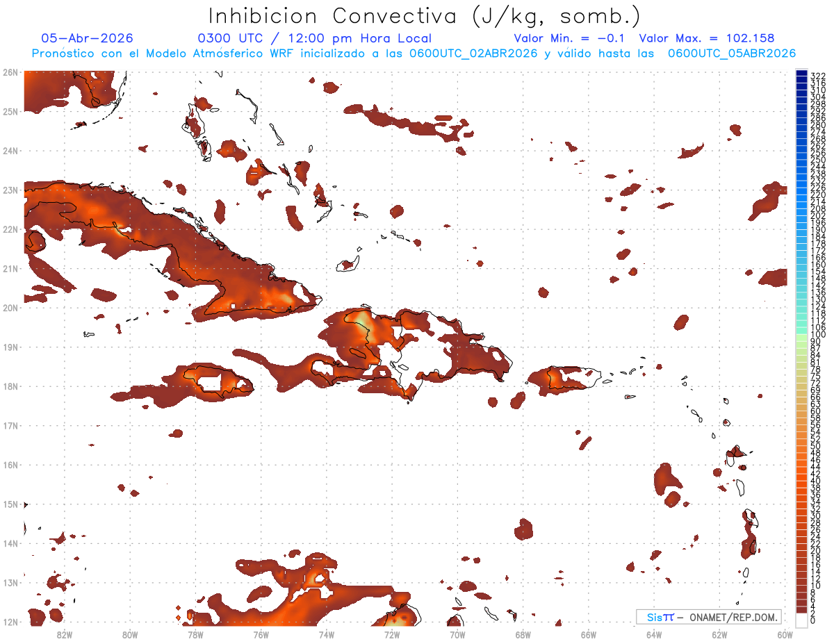Click the Valor Min. -0.1 text
This screenshot has width=834, height=644.
[570, 38]
